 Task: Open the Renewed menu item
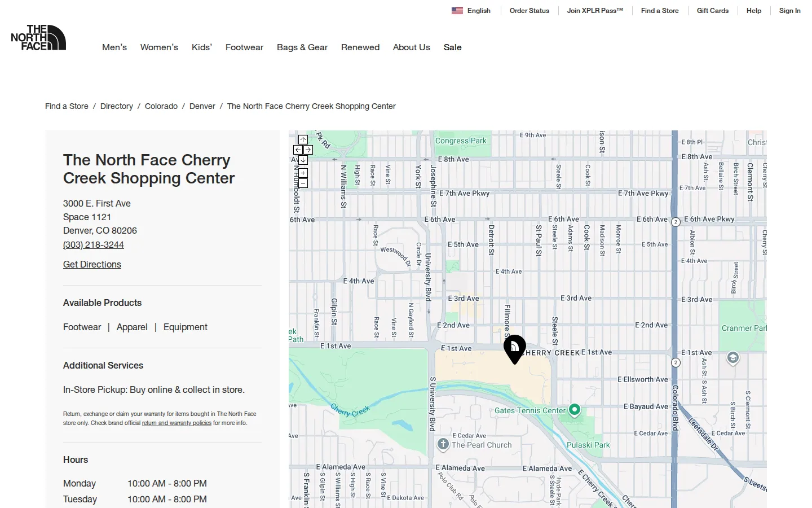pyautogui.click(x=360, y=47)
